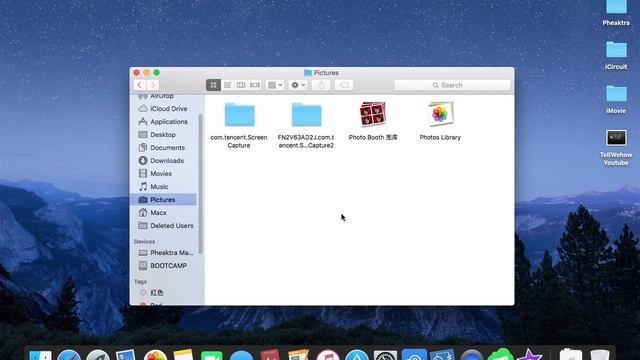Select the Photo Booth library file
This screenshot has height=360, width=640.
tap(373, 121)
